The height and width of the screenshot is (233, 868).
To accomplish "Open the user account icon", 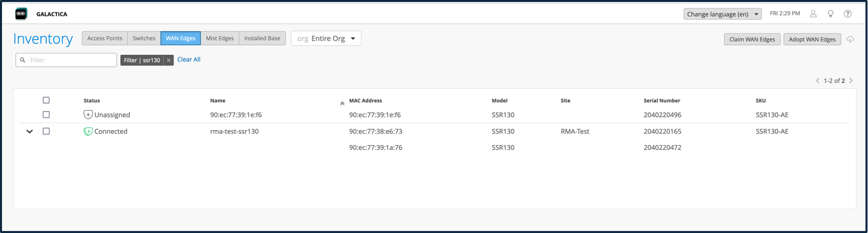I will click(x=813, y=14).
